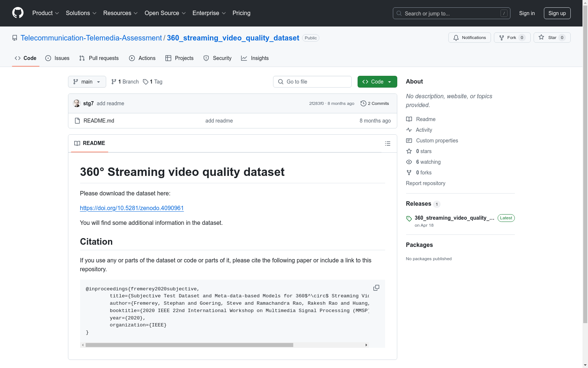View the 1 Branch list
The width and height of the screenshot is (588, 368).
[125, 82]
